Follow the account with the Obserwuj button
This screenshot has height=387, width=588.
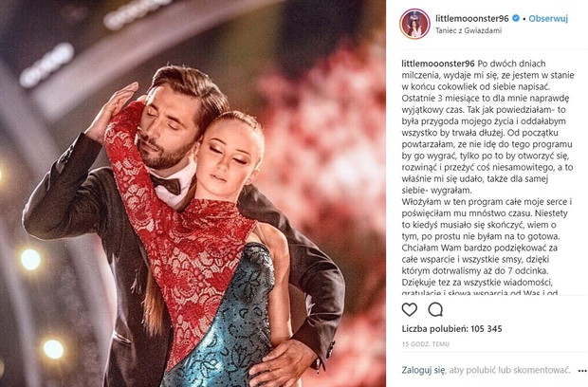[x=548, y=18]
